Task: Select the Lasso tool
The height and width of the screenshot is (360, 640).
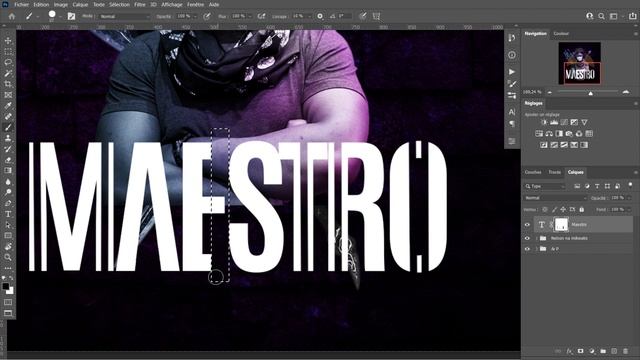Action: 8,62
